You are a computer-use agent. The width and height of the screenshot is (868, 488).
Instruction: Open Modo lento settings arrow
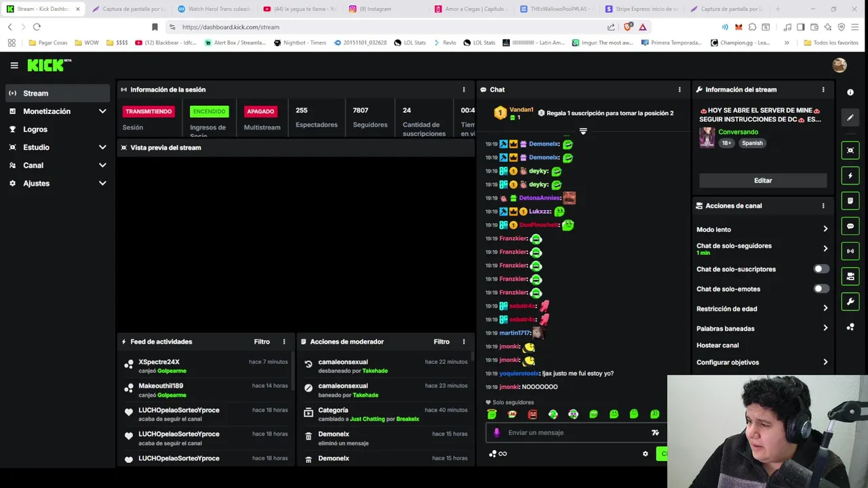tap(825, 229)
